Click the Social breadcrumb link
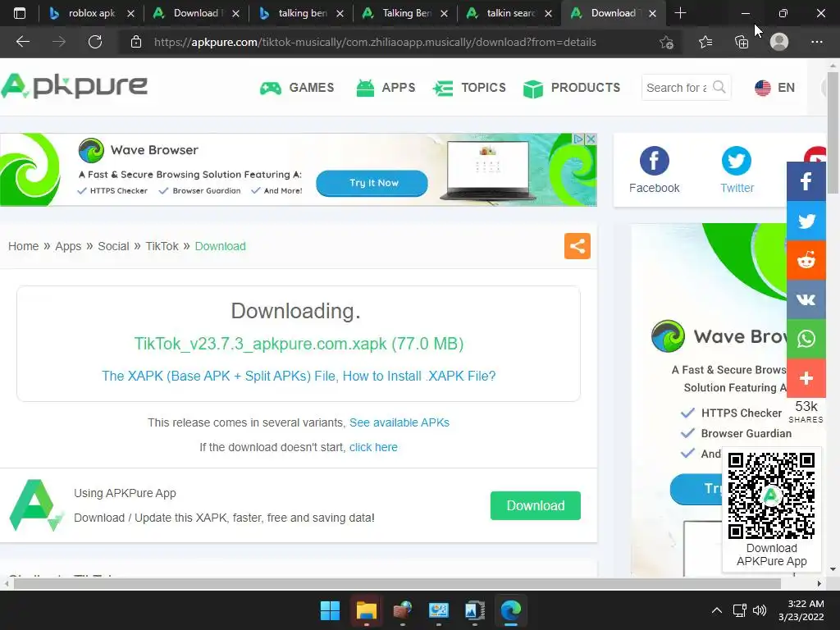 coord(113,246)
